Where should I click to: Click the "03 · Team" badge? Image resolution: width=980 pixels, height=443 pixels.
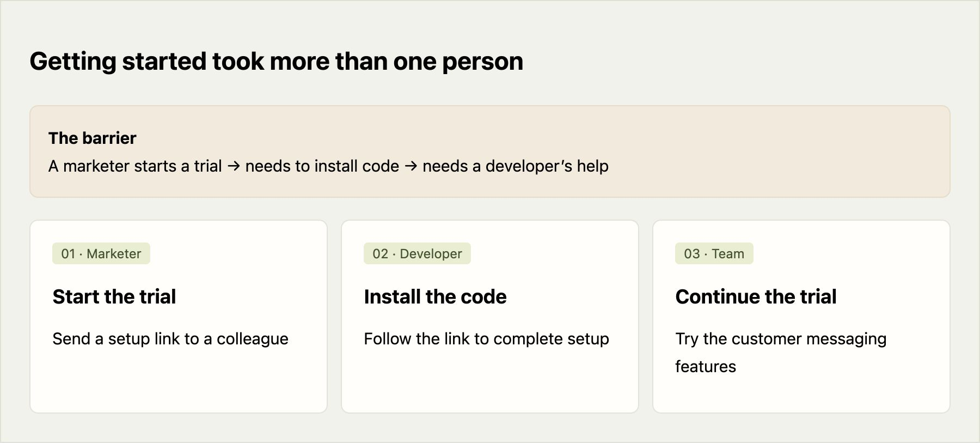coord(714,253)
